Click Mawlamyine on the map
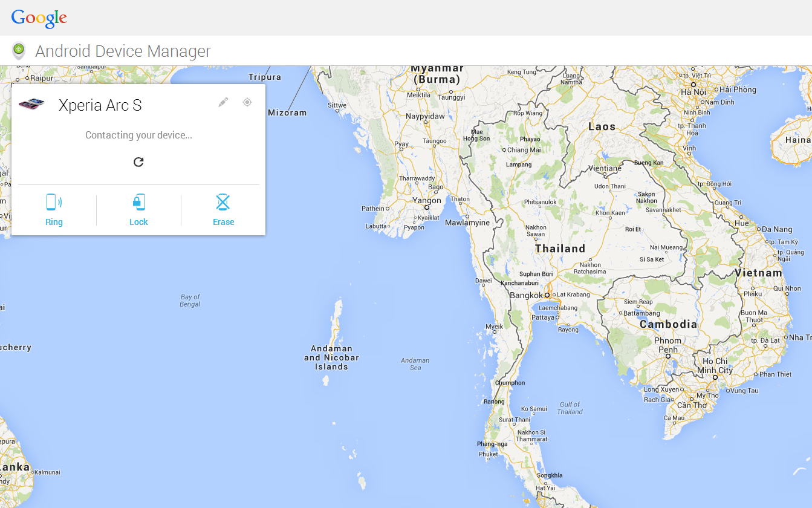Screen dimensions: 812x508 point(467,223)
